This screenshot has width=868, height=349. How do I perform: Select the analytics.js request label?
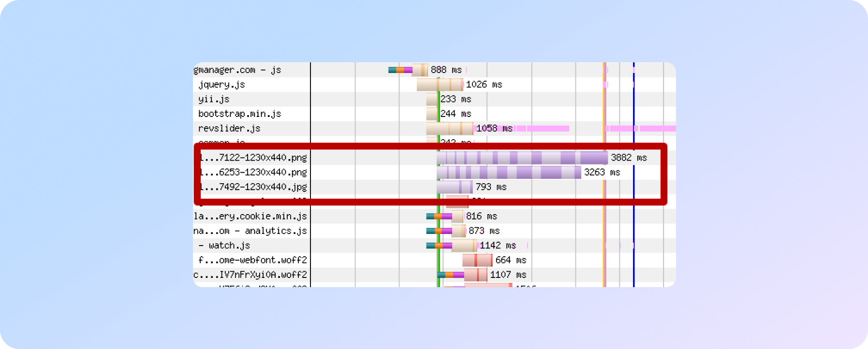coord(250,231)
